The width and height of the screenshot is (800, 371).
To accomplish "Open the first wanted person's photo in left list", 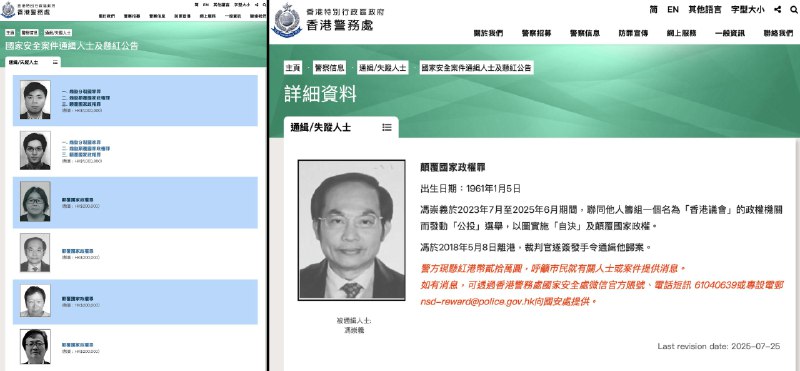I will 35,100.
